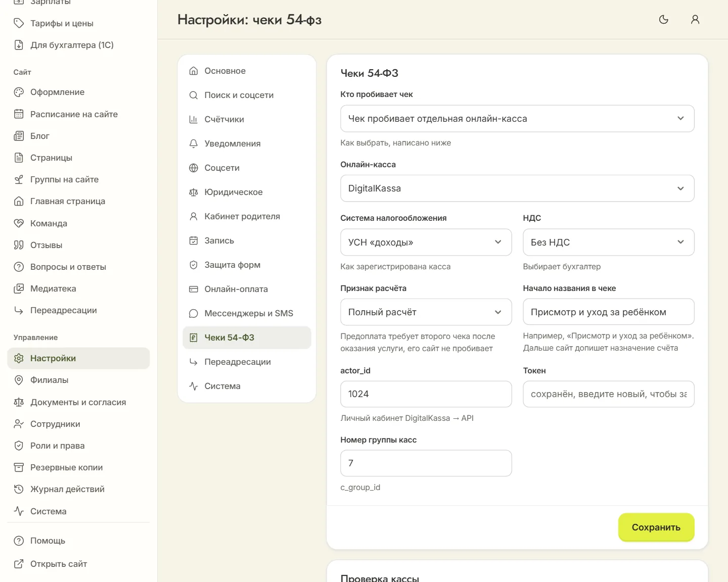Click the Уведомления bell icon
The width and height of the screenshot is (728, 582).
click(x=193, y=143)
